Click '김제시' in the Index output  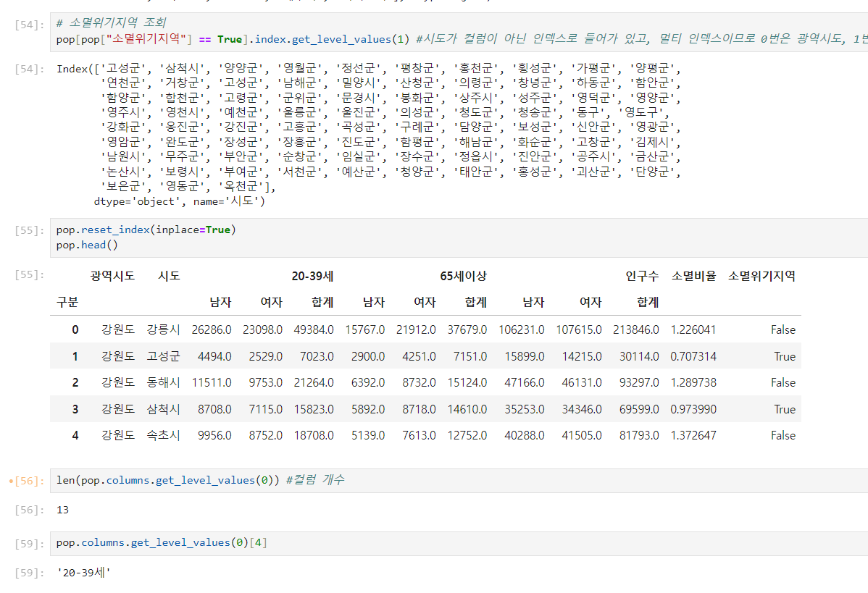pos(651,142)
